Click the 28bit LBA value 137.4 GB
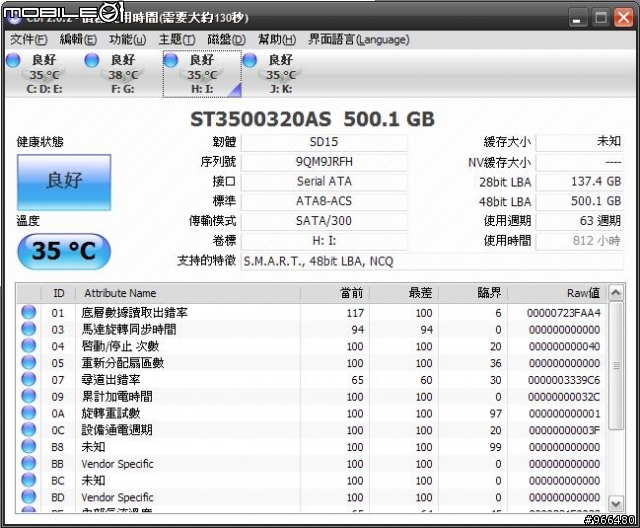 580,182
